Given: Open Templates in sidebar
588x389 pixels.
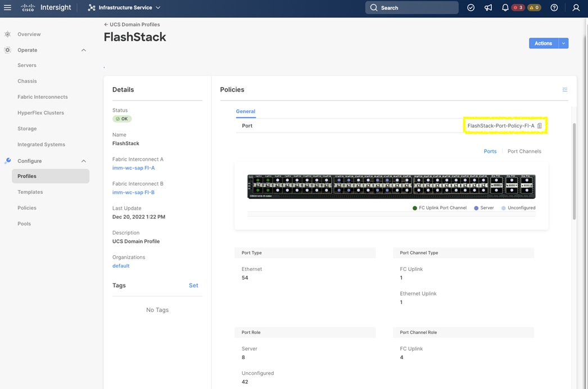Looking at the screenshot, I should [x=30, y=192].
